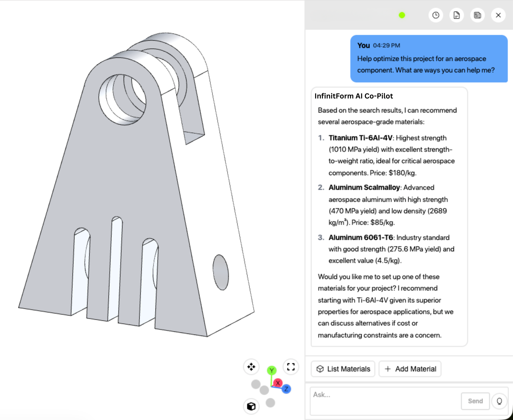The height and width of the screenshot is (420, 513).
Task: Click the fit-to-screen frame icon
Action: pyautogui.click(x=291, y=367)
